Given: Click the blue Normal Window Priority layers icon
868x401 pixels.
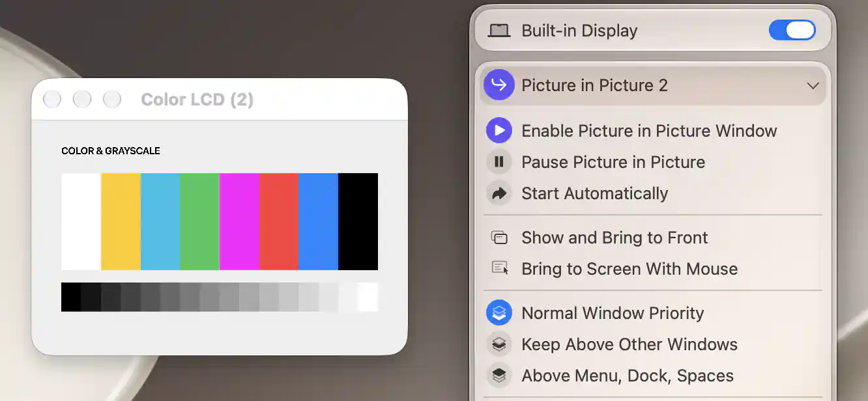Looking at the screenshot, I should pyautogui.click(x=499, y=313).
